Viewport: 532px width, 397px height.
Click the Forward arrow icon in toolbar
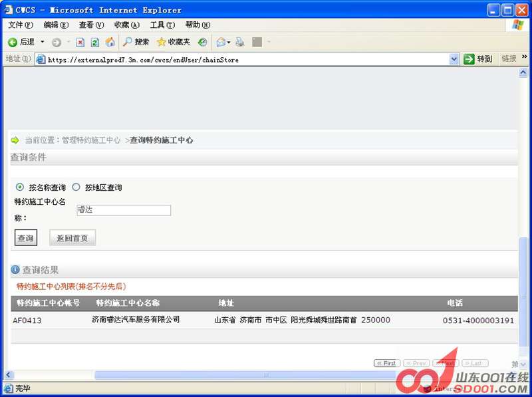pos(57,42)
